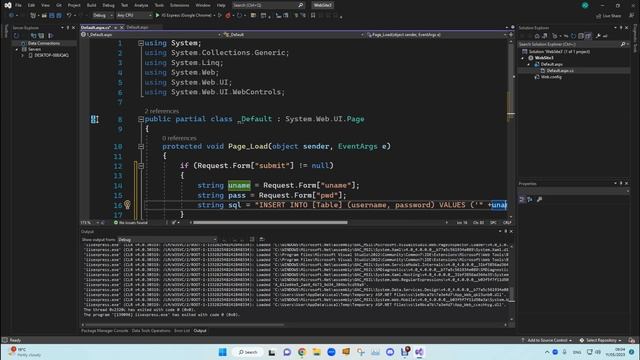640x360 pixels.
Task: Open the Extensions menu
Action: tap(180, 5)
